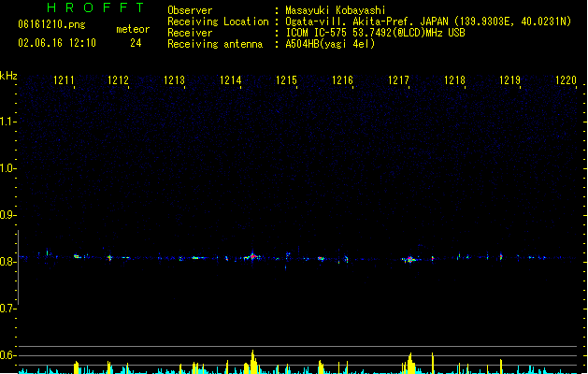Click time axis marker 1219
The height and width of the screenshot is (374, 588).
tap(510, 80)
